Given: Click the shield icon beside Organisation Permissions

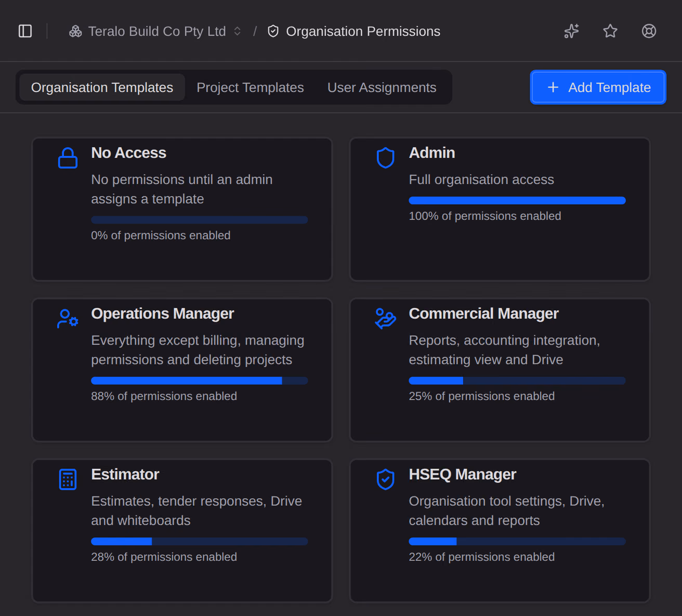Looking at the screenshot, I should (273, 31).
